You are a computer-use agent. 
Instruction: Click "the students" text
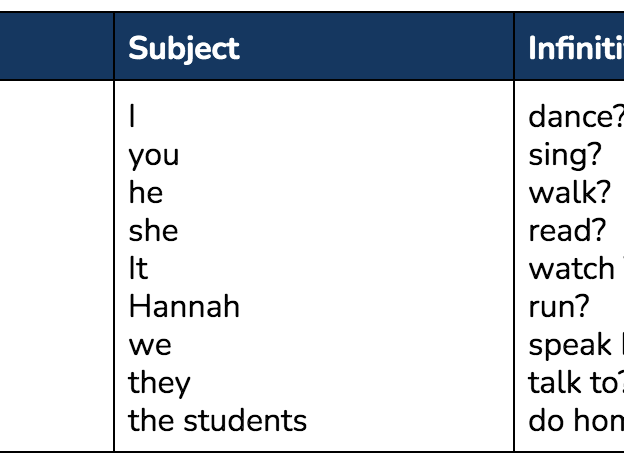click(x=217, y=420)
